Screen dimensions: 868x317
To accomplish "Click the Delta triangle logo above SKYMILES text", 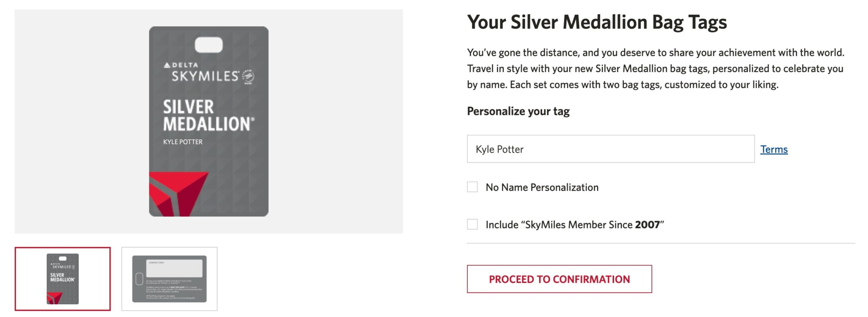I will tap(167, 64).
